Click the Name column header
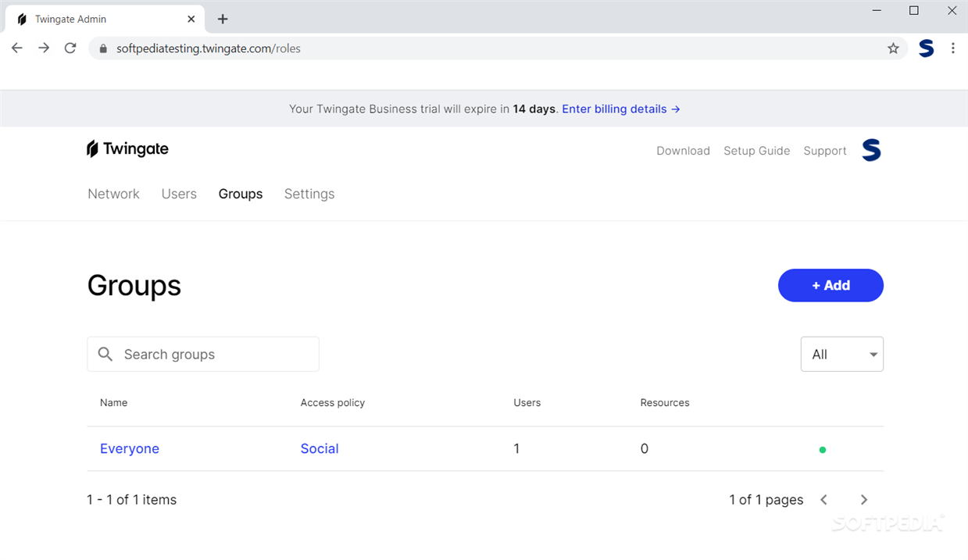This screenshot has width=968, height=560. 113,402
